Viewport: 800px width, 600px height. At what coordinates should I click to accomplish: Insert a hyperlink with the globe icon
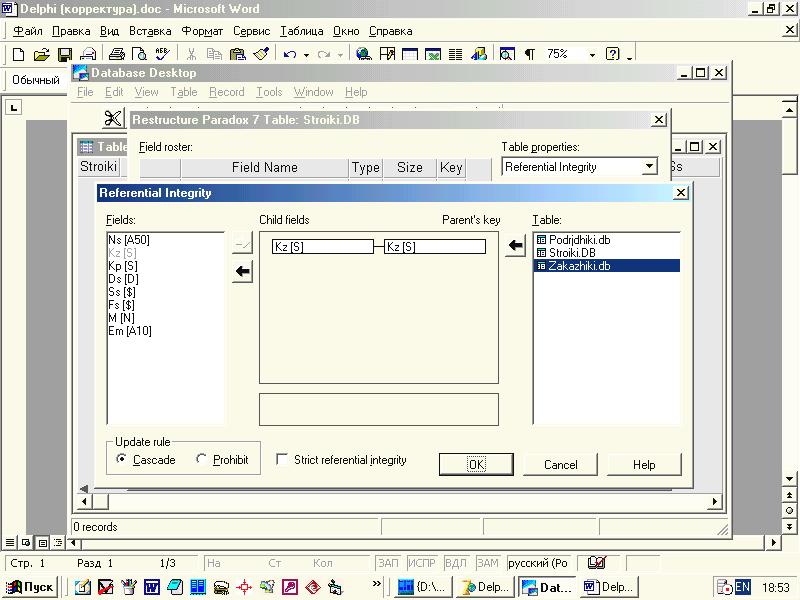364,54
